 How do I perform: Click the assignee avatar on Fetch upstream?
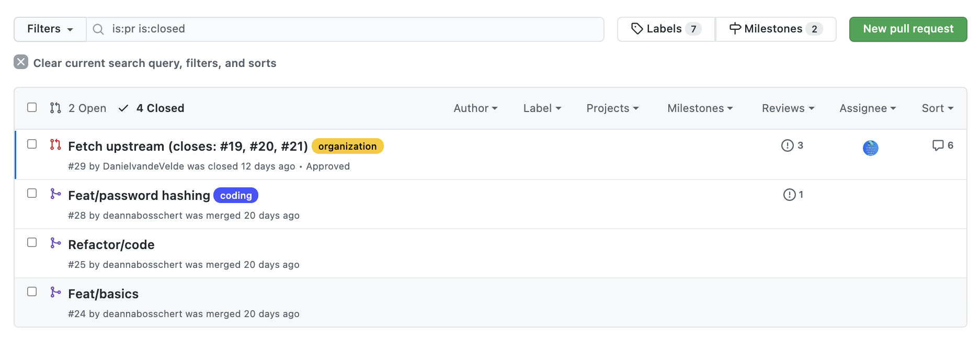pyautogui.click(x=870, y=148)
